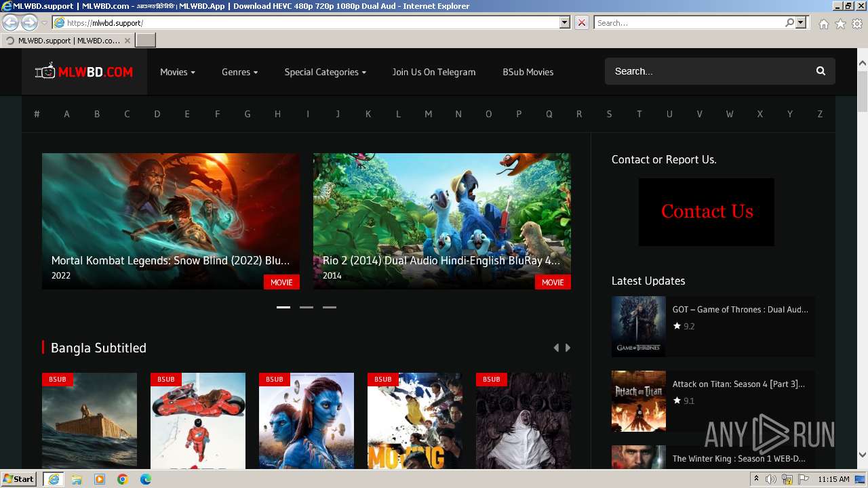Click the volume speaker tray icon
This screenshot has width=868, height=488.
(771, 479)
